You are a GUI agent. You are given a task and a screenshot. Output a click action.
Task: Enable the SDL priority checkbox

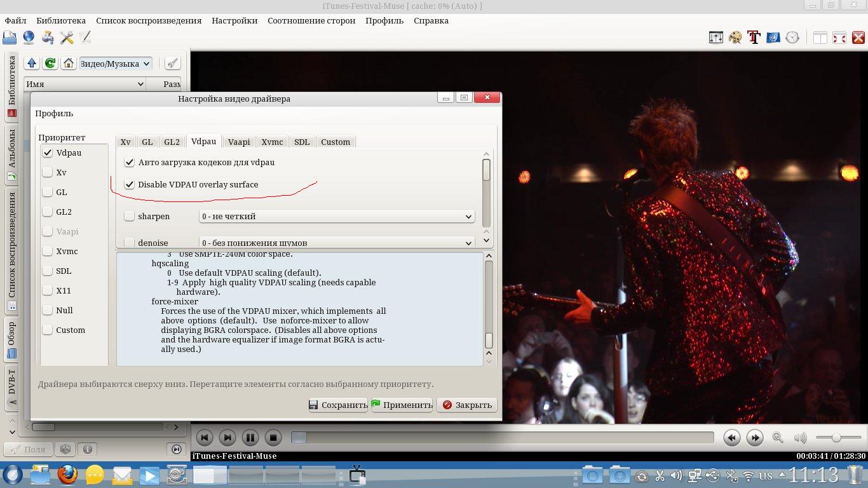(48, 271)
